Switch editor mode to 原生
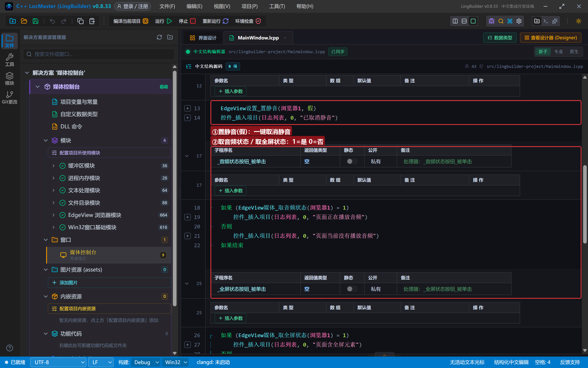Image resolution: width=588 pixels, height=368 pixels. [574, 52]
